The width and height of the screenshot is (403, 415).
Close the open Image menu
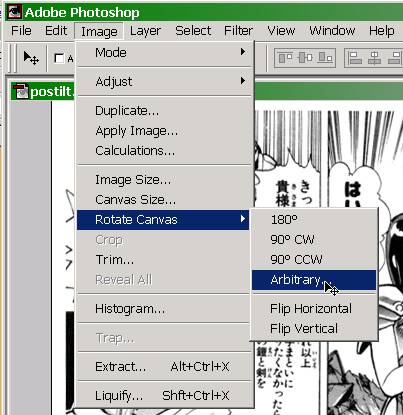coord(99,31)
